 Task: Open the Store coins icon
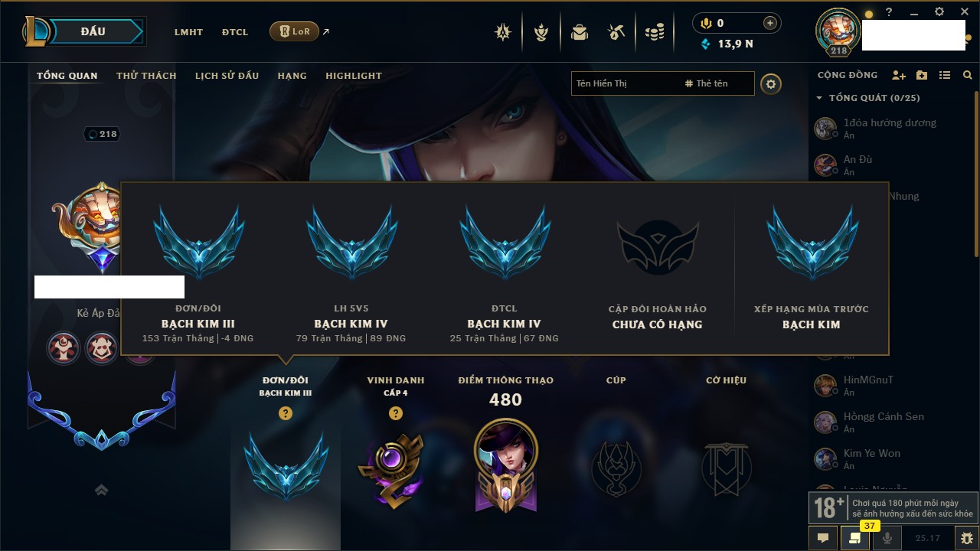pos(654,32)
